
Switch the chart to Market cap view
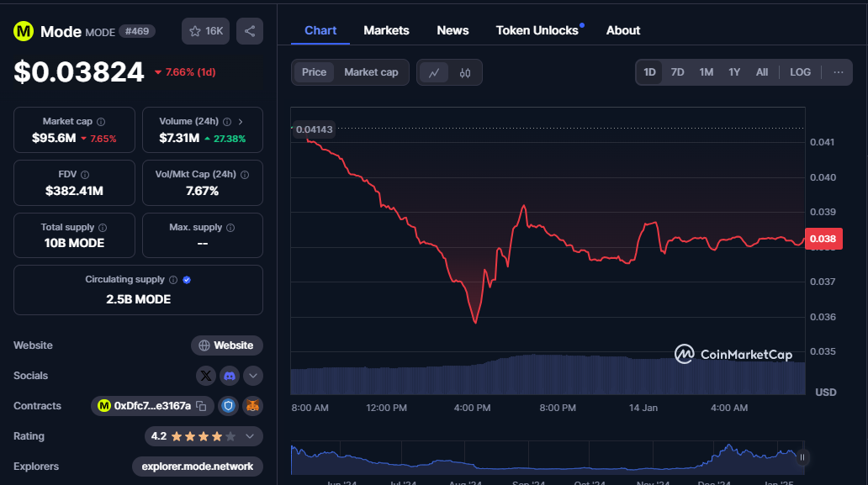tap(371, 72)
